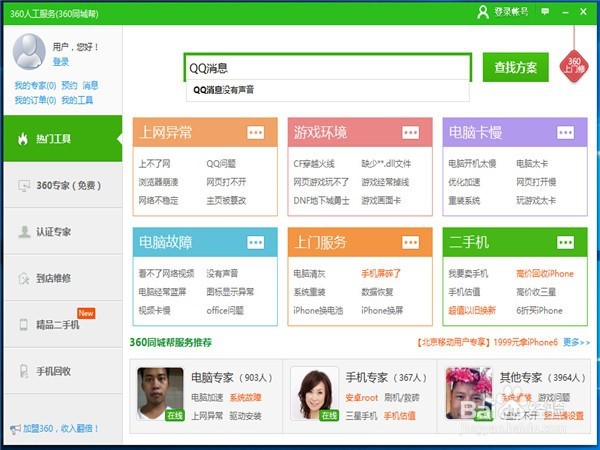This screenshot has width=600, height=450.
Task: Select 重装系统 under 电脑卡慢
Action: (464, 201)
